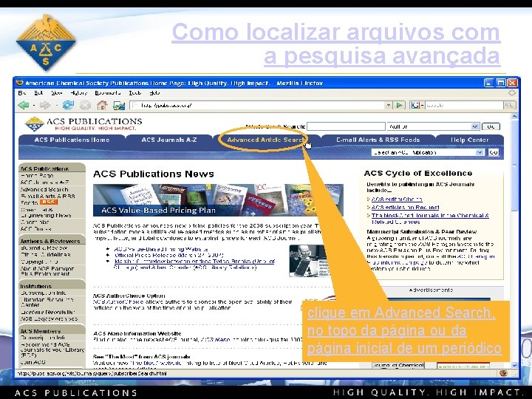
Task: Click the scrollbar down arrow
Action: 515,365
